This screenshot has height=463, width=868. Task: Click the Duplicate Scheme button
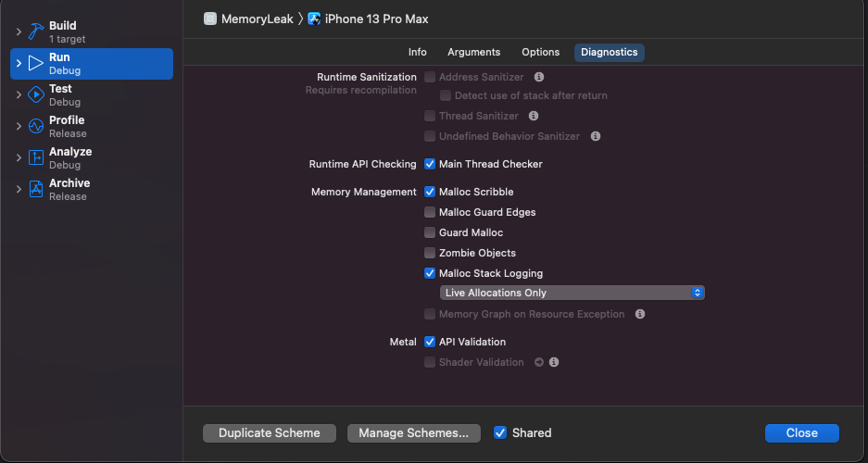tap(269, 432)
